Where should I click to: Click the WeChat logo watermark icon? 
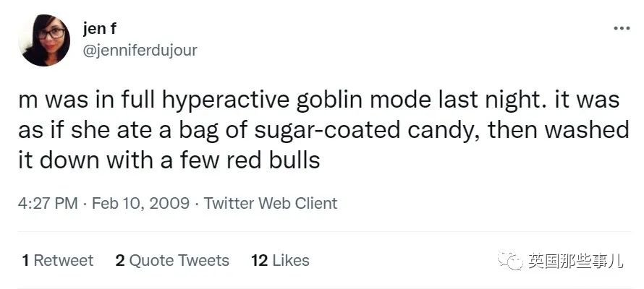click(x=510, y=261)
